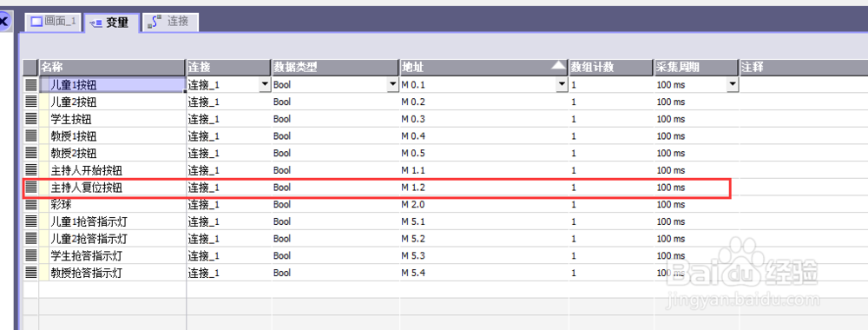Click 100 ms cell in 主持人复位按钮 row
Screen dimensions: 868x330
point(696,188)
